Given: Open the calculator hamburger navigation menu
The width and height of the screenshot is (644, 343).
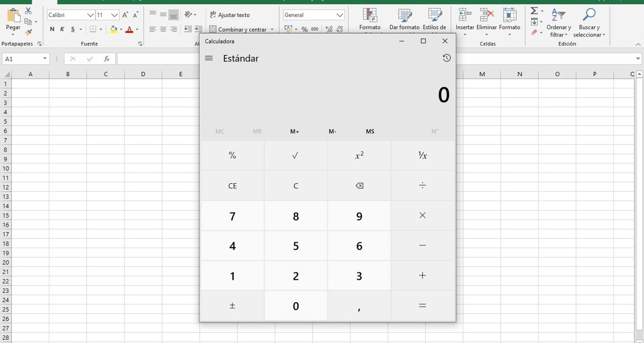Looking at the screenshot, I should click(x=209, y=58).
